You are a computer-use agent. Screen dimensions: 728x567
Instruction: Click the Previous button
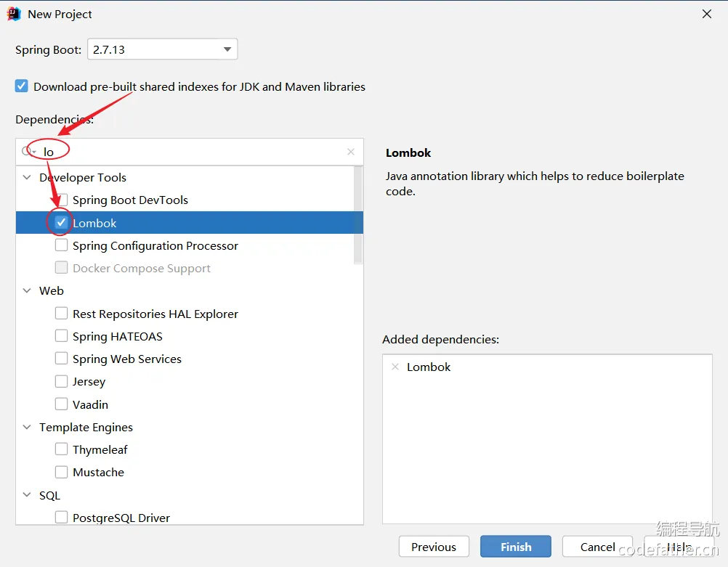click(x=434, y=547)
